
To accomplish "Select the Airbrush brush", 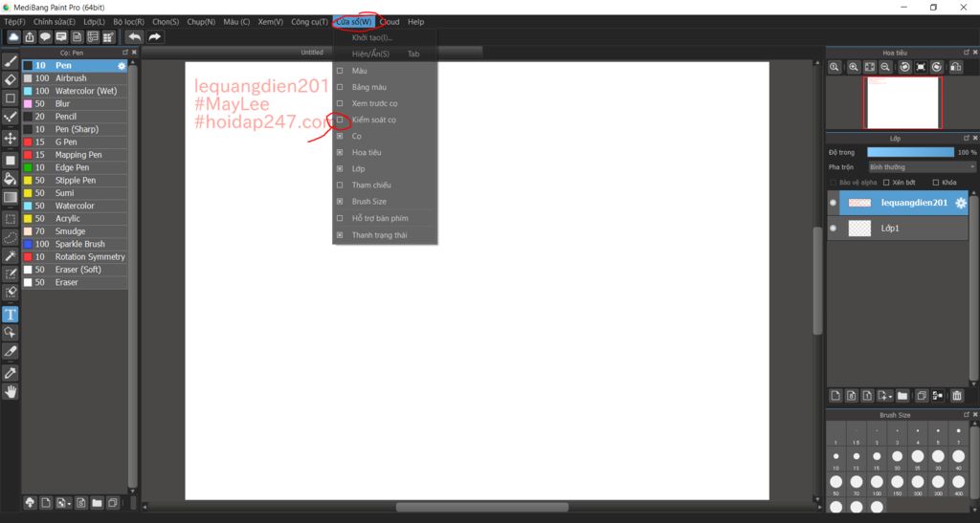I will (x=75, y=78).
